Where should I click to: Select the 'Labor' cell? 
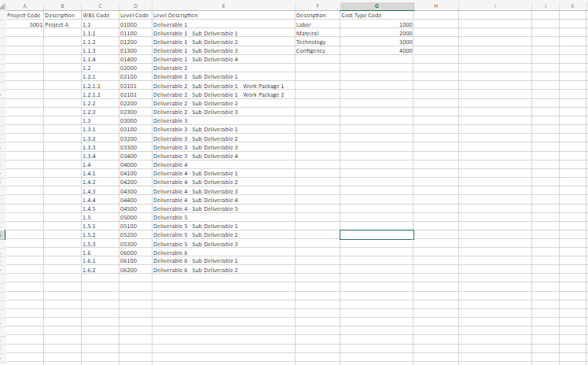tap(318, 24)
